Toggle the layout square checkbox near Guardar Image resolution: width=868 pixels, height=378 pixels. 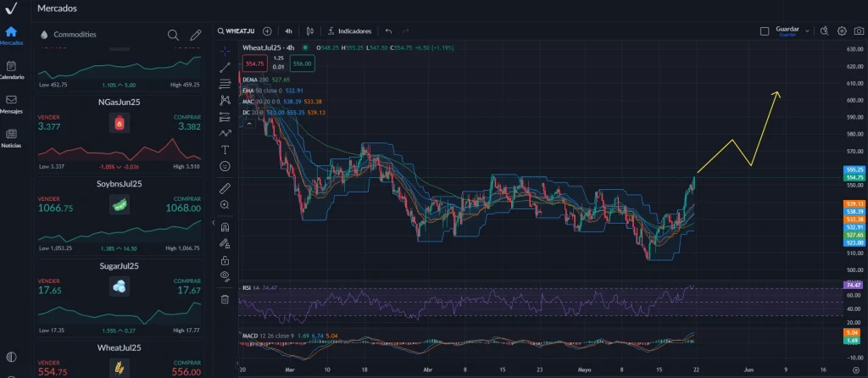tap(765, 31)
